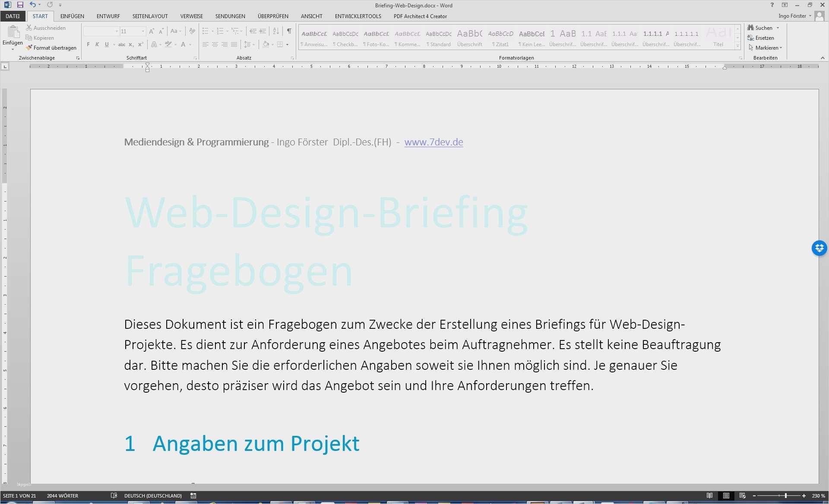Apply strikethrough to selected text
This screenshot has height=504, width=829.
pyautogui.click(x=122, y=44)
